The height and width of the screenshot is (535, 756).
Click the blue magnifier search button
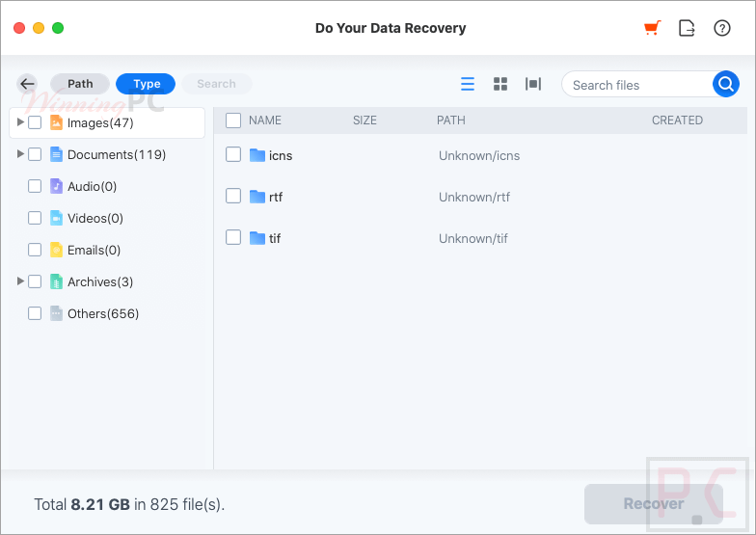click(x=725, y=85)
